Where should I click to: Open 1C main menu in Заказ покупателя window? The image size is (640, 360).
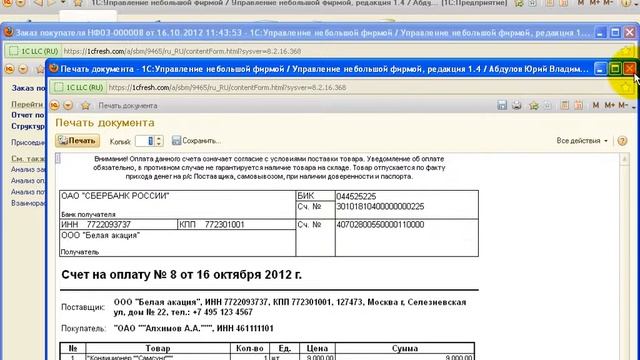coord(9,69)
